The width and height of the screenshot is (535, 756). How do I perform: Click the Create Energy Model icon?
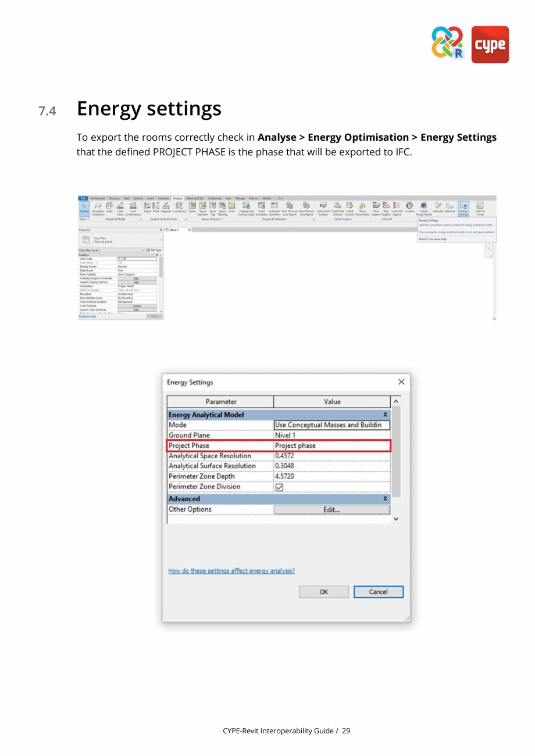[423, 208]
